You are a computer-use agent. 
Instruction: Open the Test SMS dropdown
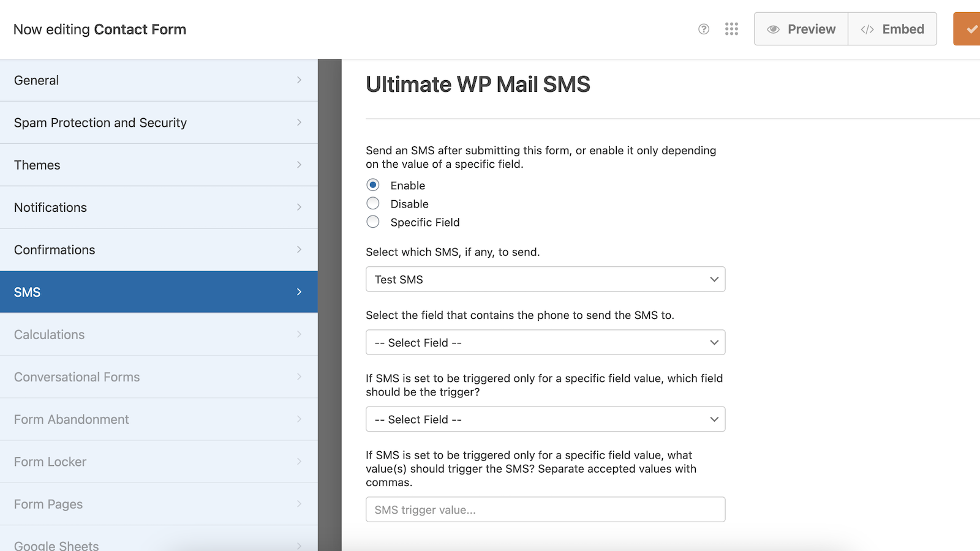(x=546, y=279)
